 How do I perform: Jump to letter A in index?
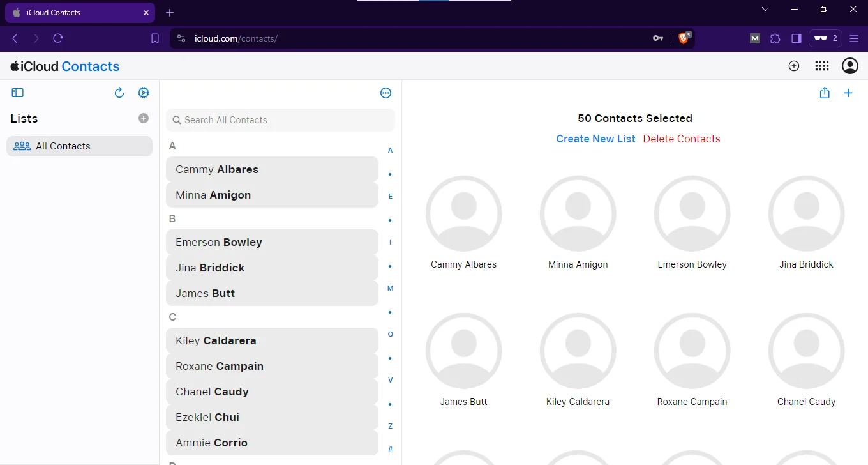click(391, 150)
